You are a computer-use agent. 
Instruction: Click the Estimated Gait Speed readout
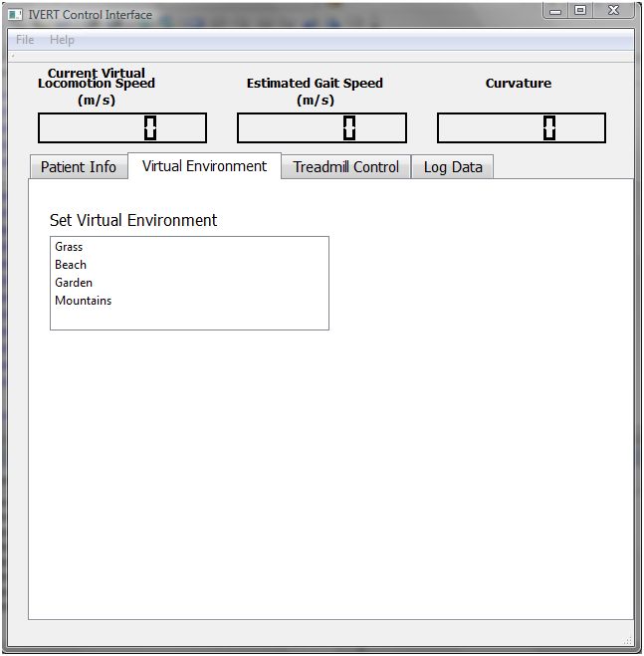click(322, 128)
